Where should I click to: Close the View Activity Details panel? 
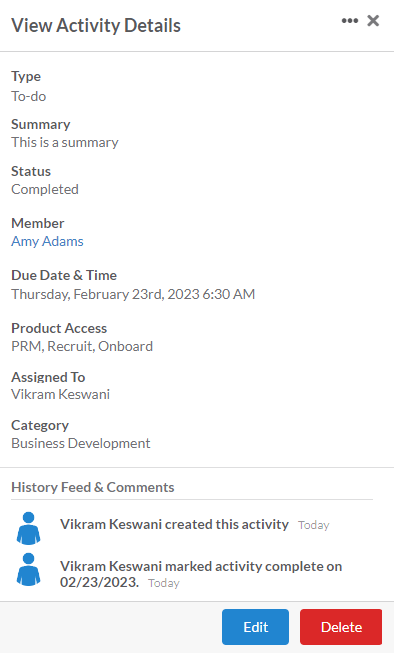pos(373,20)
